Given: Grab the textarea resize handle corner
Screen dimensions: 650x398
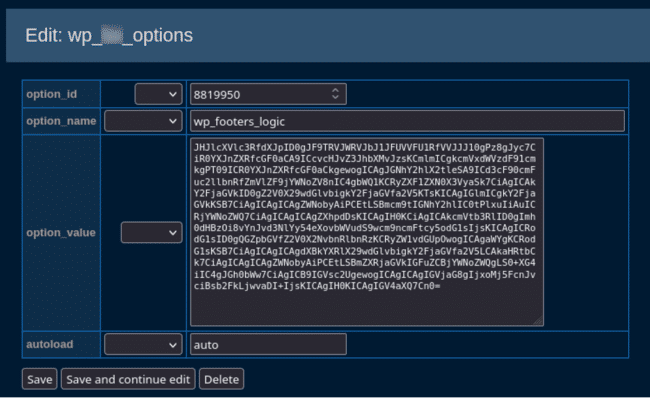Looking at the screenshot, I should [538, 320].
